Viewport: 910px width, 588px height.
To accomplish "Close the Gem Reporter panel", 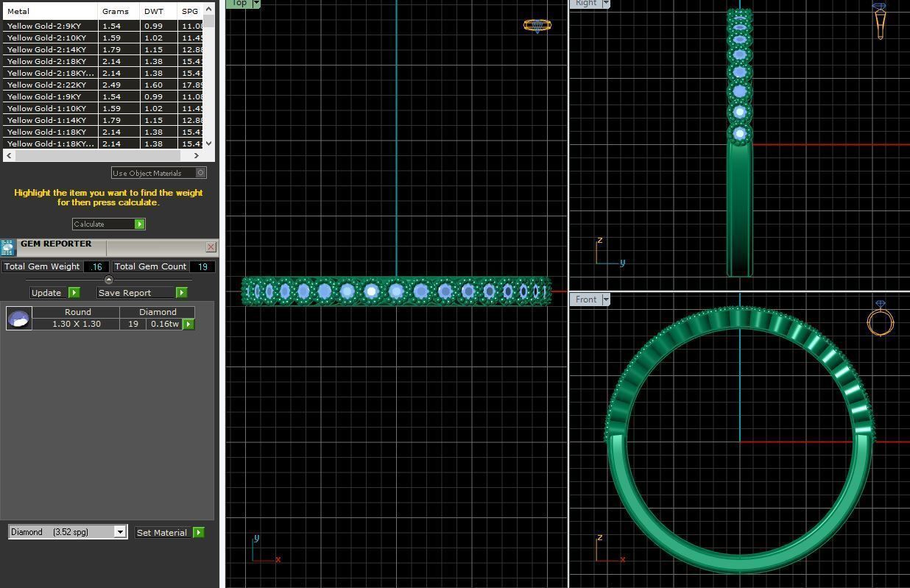I will coord(211,247).
